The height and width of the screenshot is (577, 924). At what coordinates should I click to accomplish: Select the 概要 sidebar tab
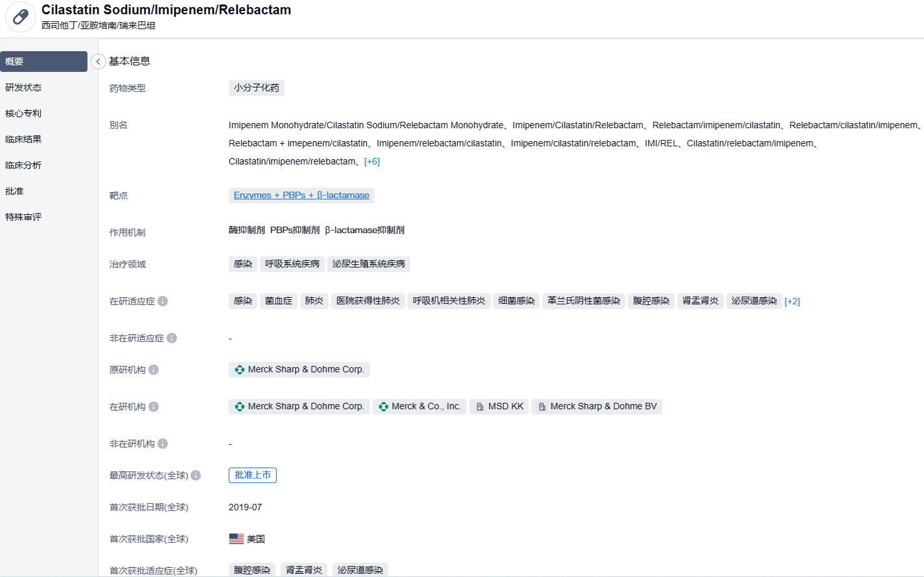click(x=43, y=62)
